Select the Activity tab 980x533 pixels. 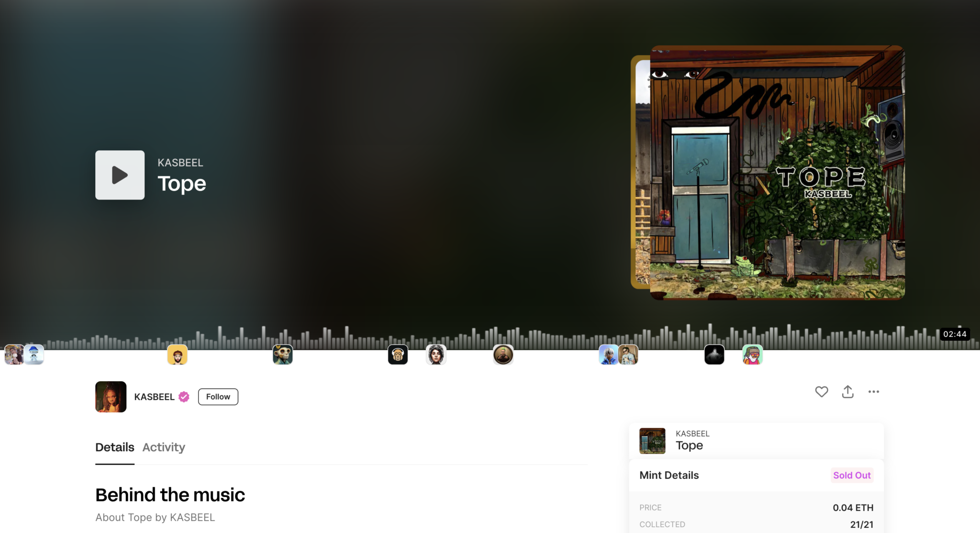click(164, 446)
